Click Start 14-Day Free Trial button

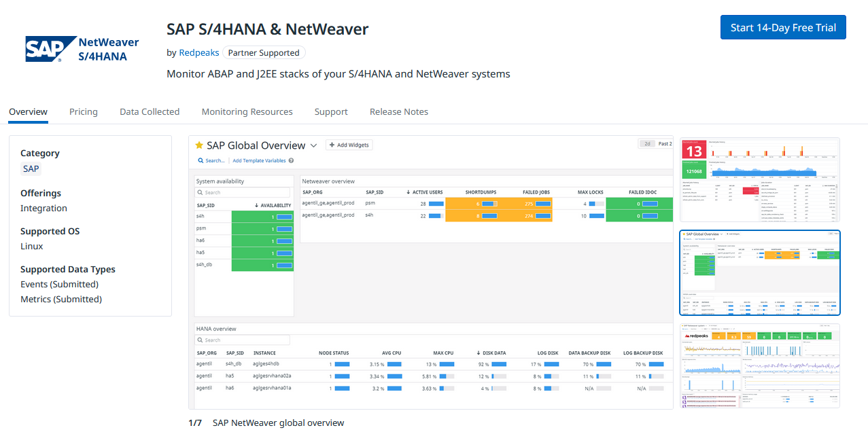(783, 28)
